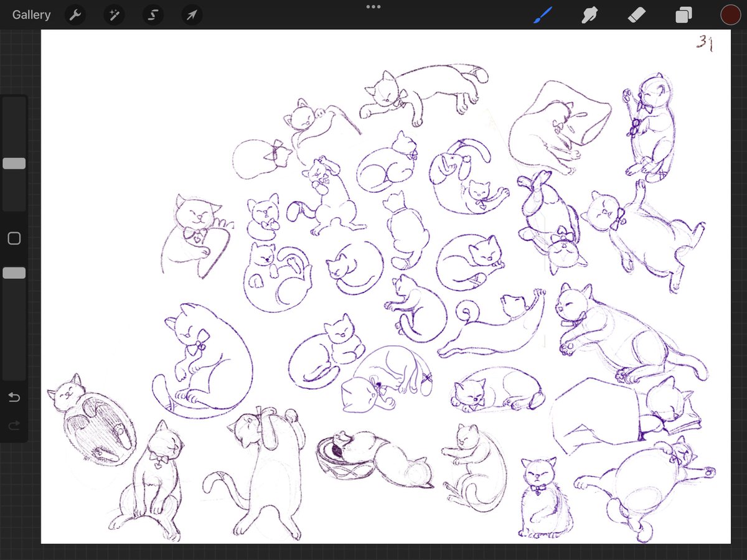Screen dimensions: 747x560
Task: Click the brush size slider handle
Action: click(x=14, y=164)
